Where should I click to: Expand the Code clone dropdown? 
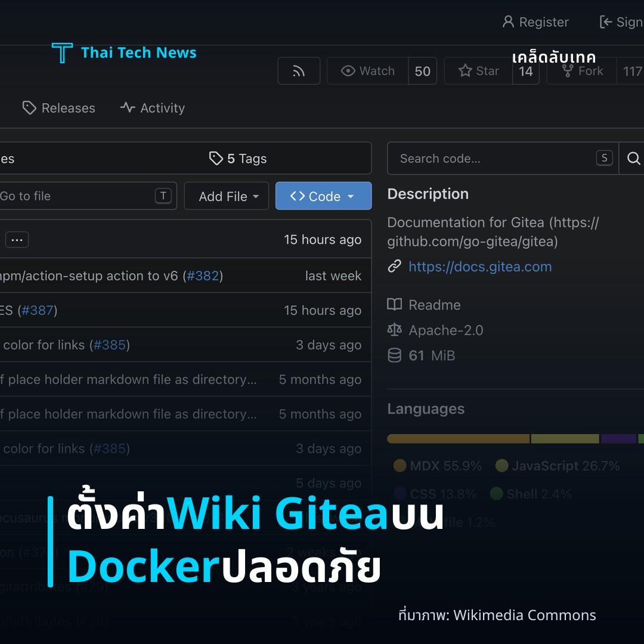click(323, 196)
